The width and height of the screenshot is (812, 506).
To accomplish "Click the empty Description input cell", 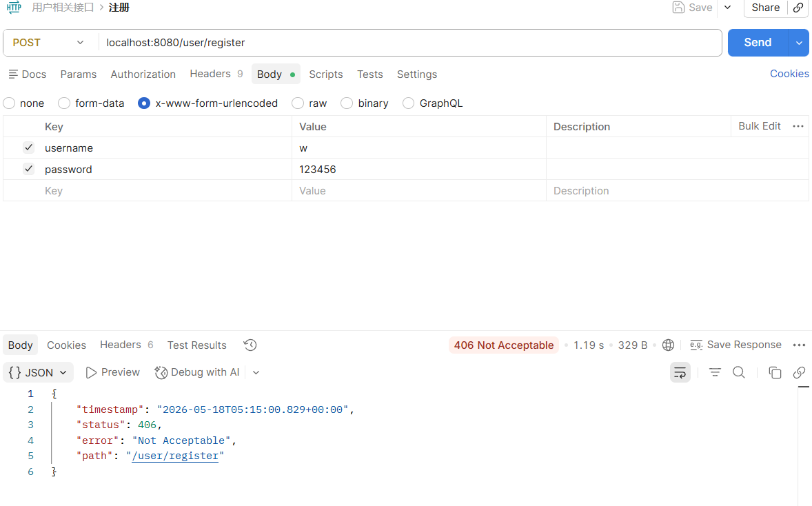I will point(678,190).
